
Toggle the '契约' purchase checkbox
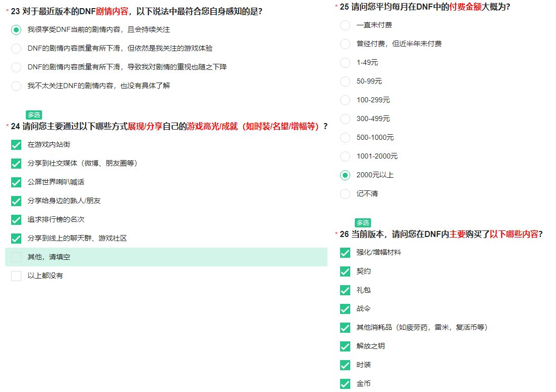point(345,271)
